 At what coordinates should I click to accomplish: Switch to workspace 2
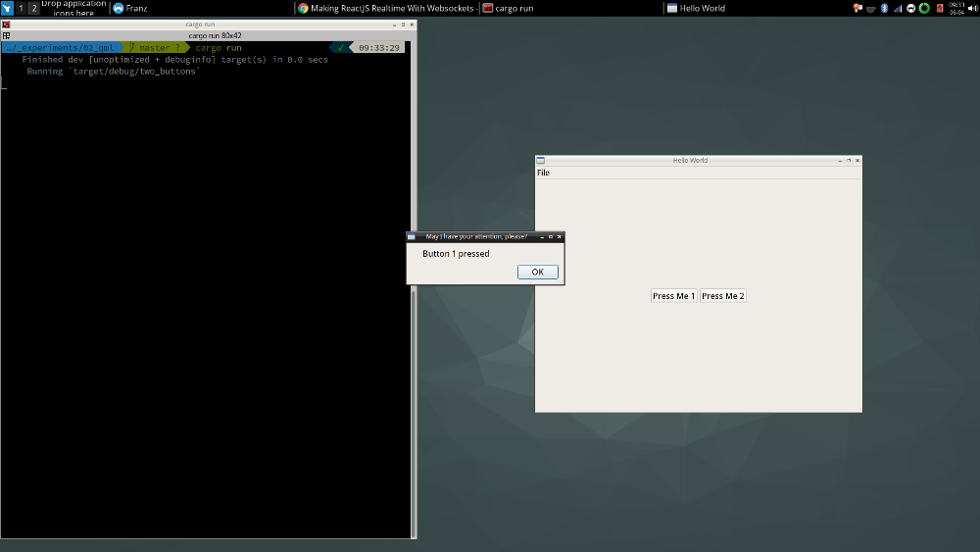click(33, 8)
